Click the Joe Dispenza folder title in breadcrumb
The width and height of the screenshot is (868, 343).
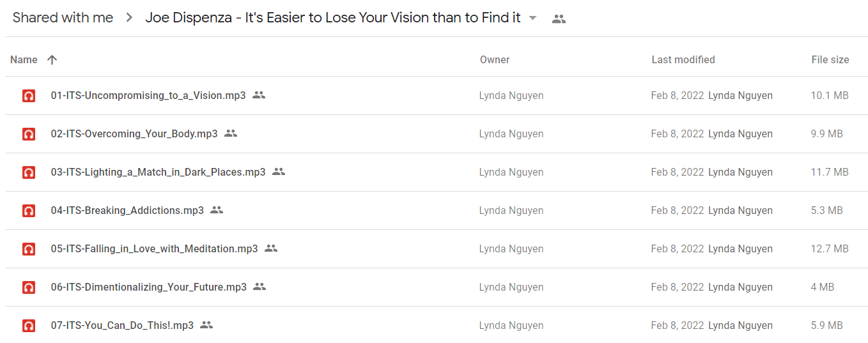333,18
